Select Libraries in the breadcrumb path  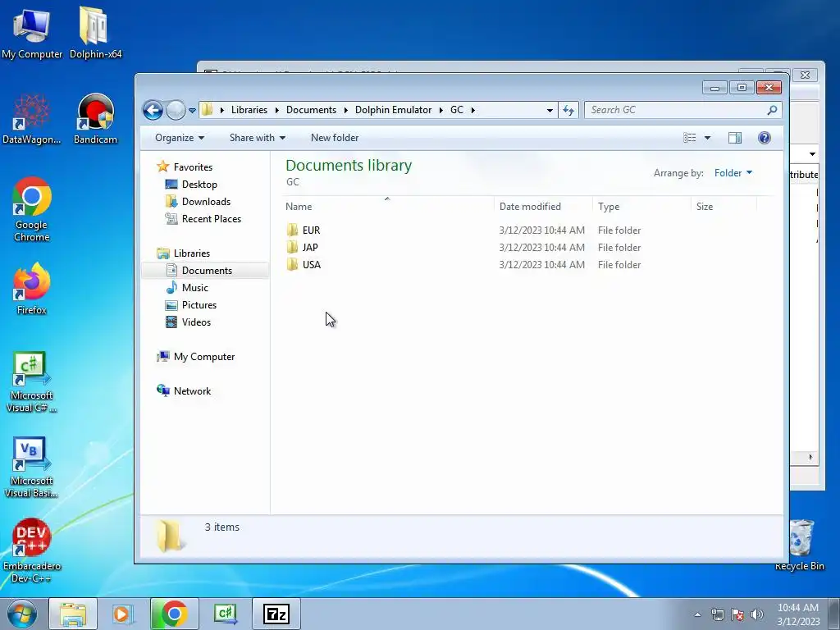pyautogui.click(x=249, y=110)
